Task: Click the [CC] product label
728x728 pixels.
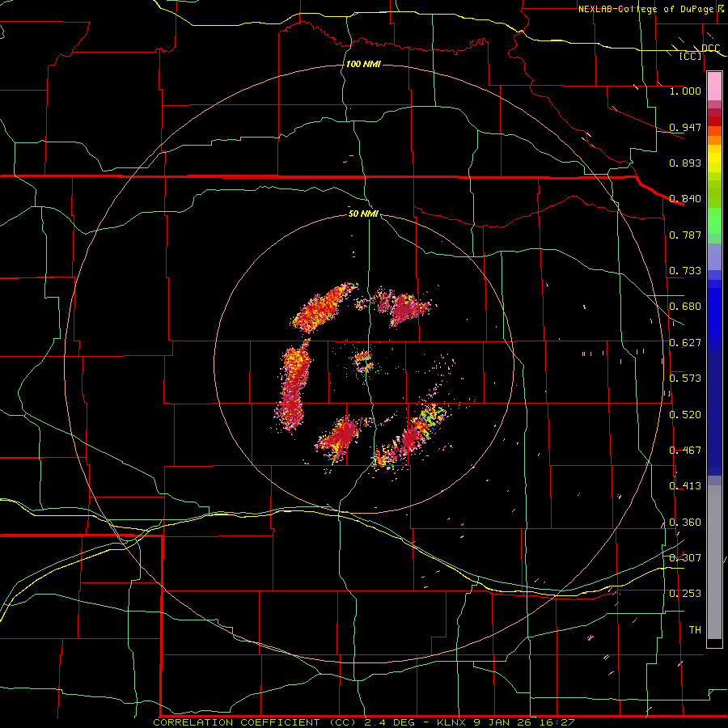Action: coord(691,56)
